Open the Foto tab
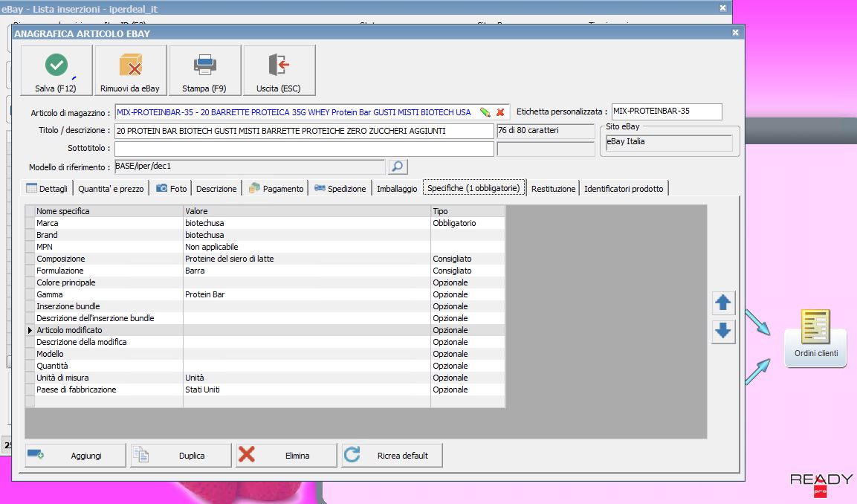Viewport: 857px width, 504px height. pyautogui.click(x=172, y=189)
